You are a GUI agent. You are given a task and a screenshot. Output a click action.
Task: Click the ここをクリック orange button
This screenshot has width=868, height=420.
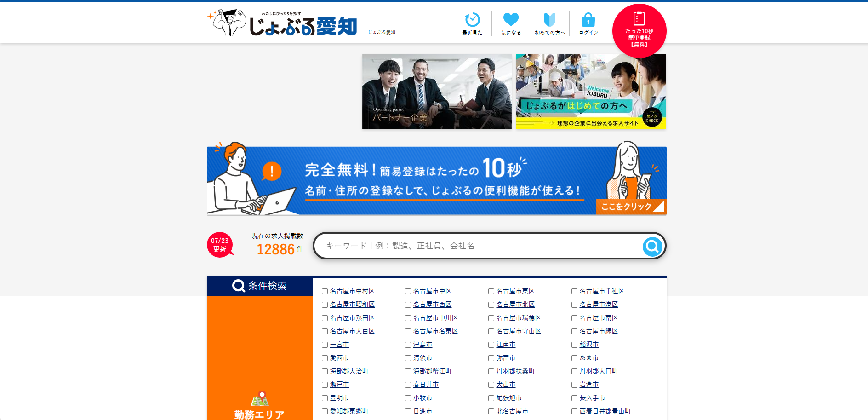coord(629,207)
